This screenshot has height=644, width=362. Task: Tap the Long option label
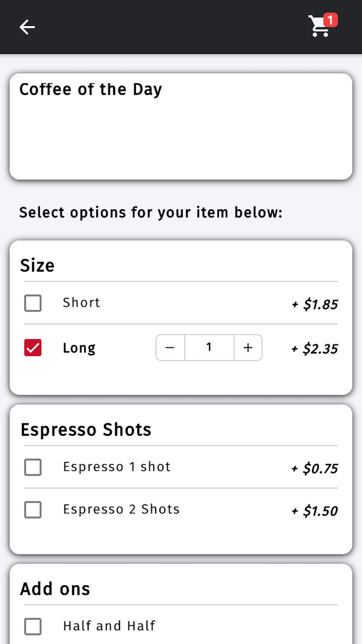[79, 348]
